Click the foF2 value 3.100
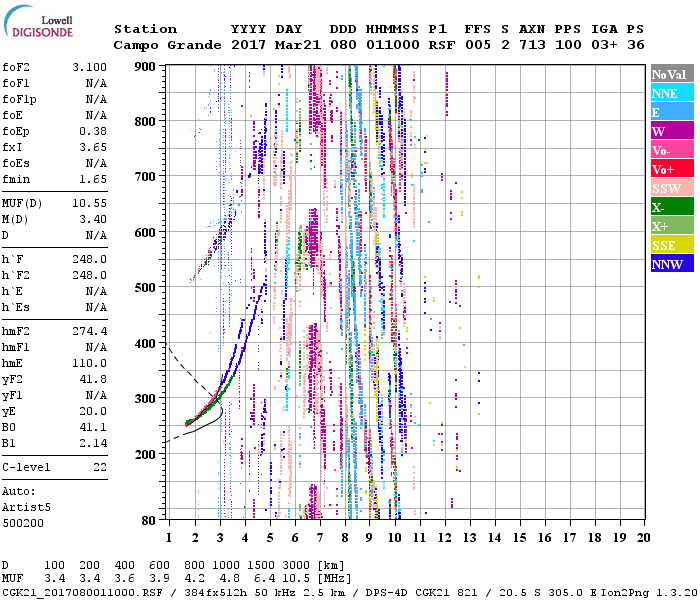The height and width of the screenshot is (600, 700). point(89,67)
